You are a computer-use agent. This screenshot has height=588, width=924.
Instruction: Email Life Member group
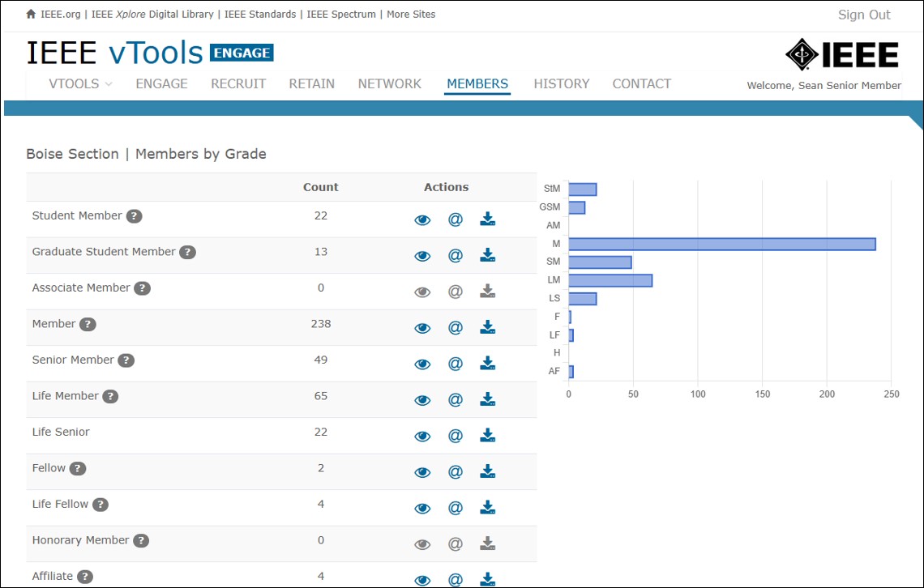[x=456, y=399]
